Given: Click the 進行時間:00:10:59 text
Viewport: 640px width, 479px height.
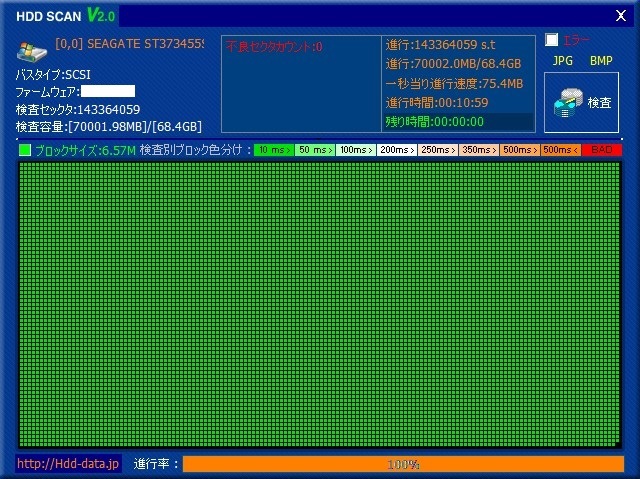Looking at the screenshot, I should 437,102.
